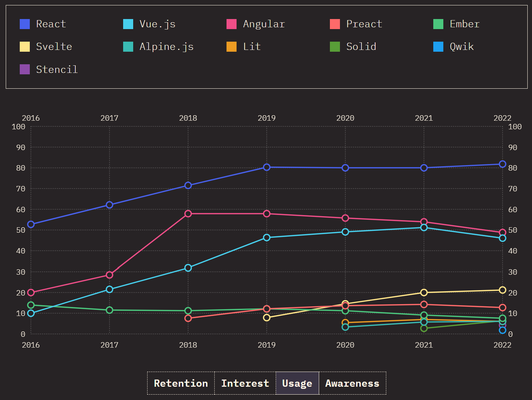Click the Svelte yellow legend swatch
Screen dimensions: 532x400
(25, 47)
